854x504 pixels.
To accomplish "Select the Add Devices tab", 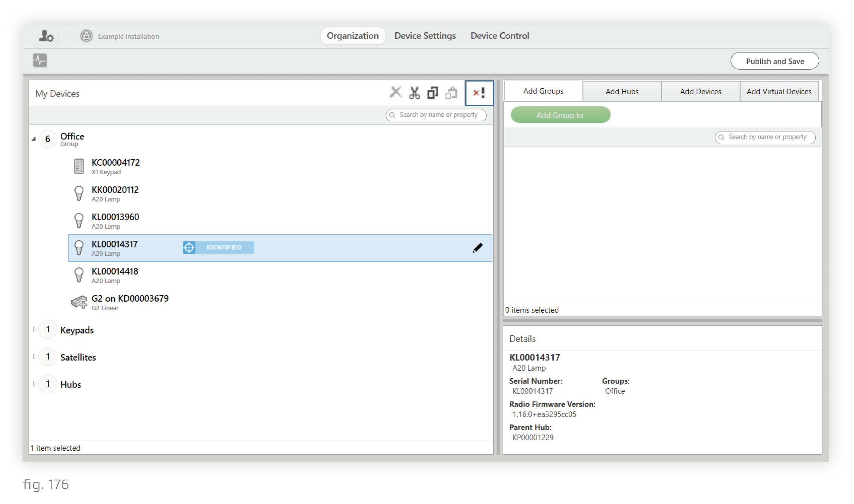I will [x=700, y=91].
